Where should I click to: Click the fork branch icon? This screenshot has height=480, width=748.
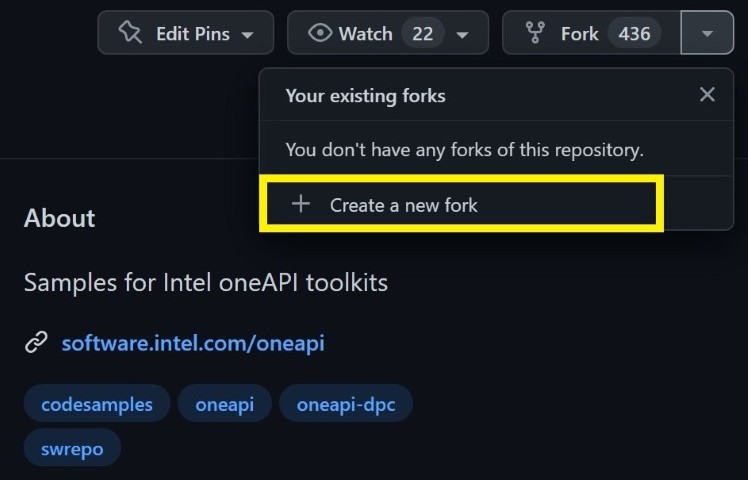[535, 33]
